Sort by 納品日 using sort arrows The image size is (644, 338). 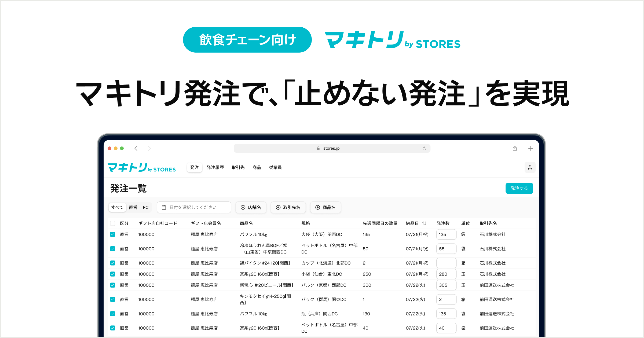pos(424,223)
